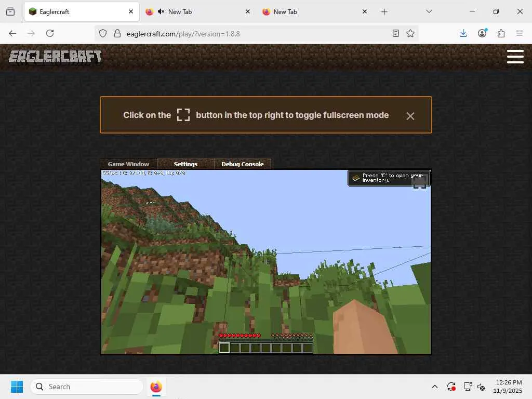532x399 pixels.
Task: Dismiss the fullscreen tip banner
Action: [x=410, y=116]
